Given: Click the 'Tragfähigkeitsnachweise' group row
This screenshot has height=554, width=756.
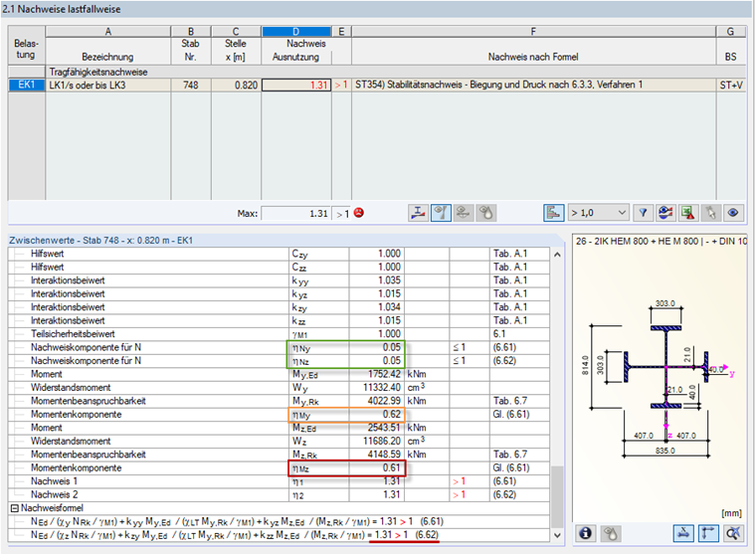Looking at the screenshot, I should pos(395,72).
